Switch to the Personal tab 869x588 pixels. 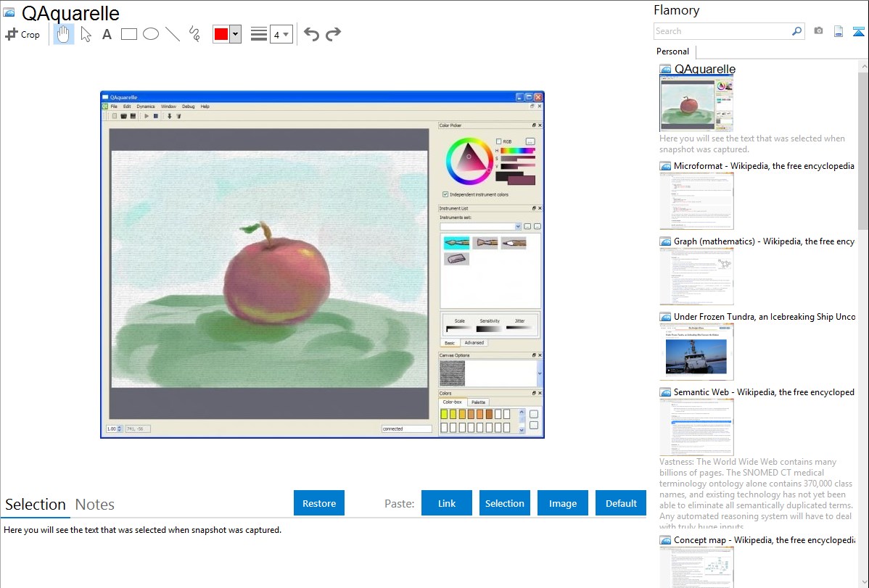673,51
